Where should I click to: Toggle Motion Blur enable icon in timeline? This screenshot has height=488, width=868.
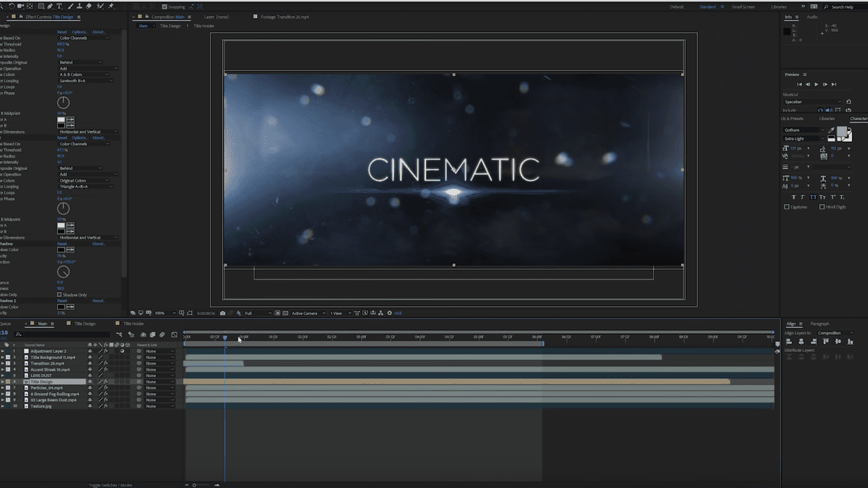pos(162,335)
